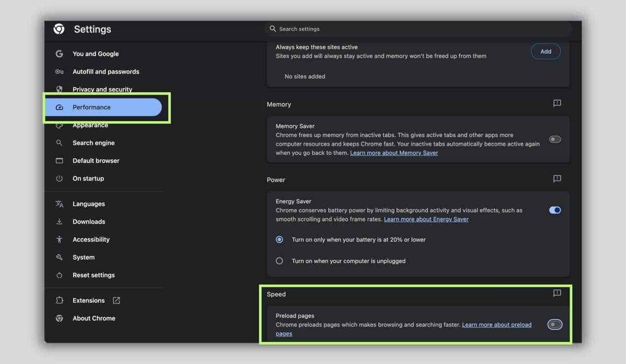The image size is (626, 364).
Task: Click the Google G icon in sidebar
Action: (59, 54)
